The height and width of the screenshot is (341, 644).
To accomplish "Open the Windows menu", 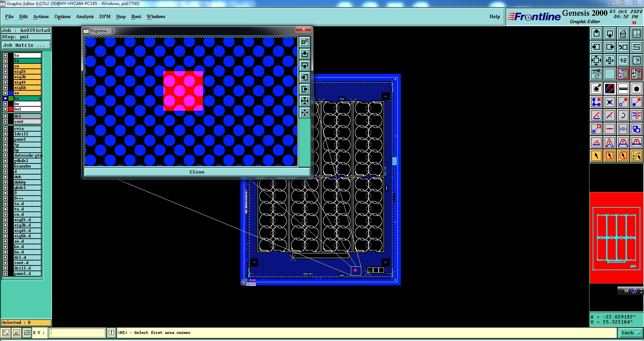I will click(x=156, y=16).
